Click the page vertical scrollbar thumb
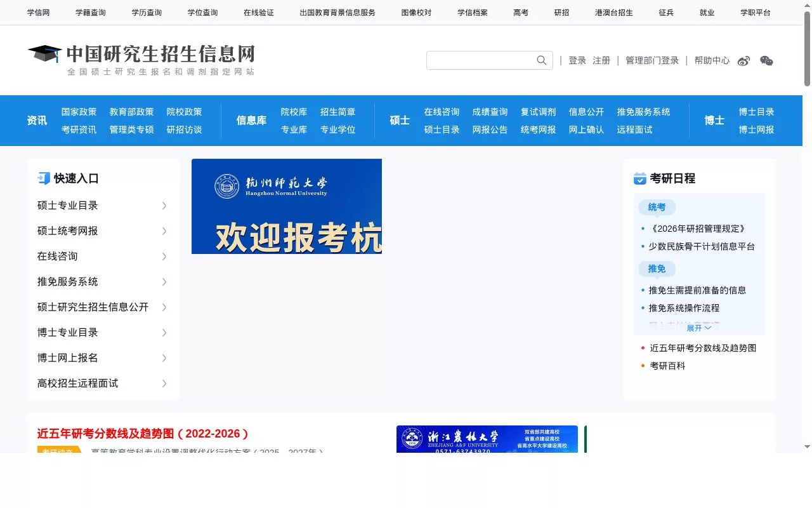The height and width of the screenshot is (508, 812). click(x=807, y=49)
